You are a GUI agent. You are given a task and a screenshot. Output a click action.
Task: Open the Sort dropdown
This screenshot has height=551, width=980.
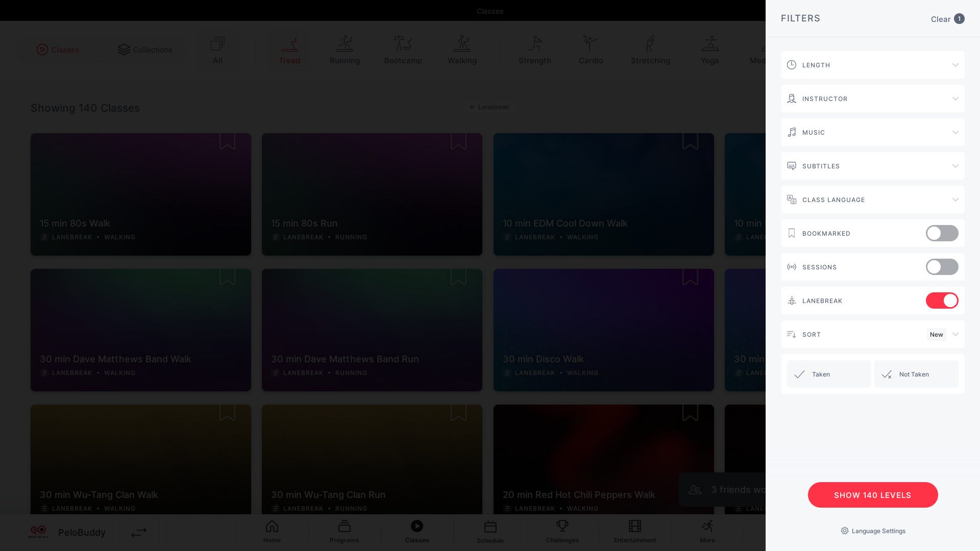coord(873,334)
